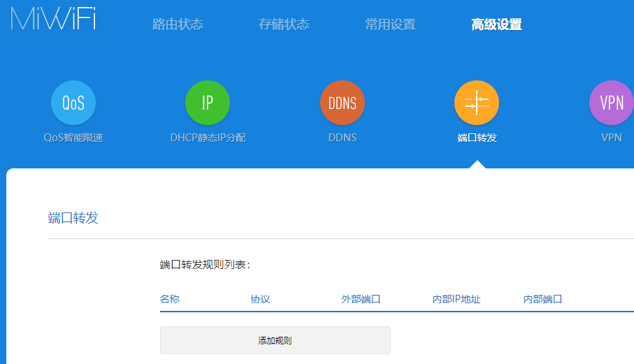The width and height of the screenshot is (634, 364).
Task: Click the yellow port forwarding icon
Action: 477,103
